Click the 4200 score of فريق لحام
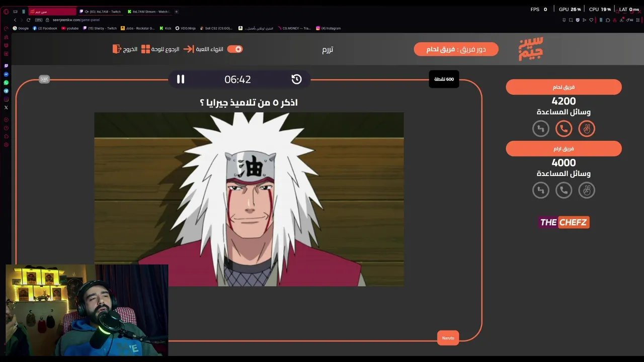Viewport: 644px width, 362px height. coord(563,101)
